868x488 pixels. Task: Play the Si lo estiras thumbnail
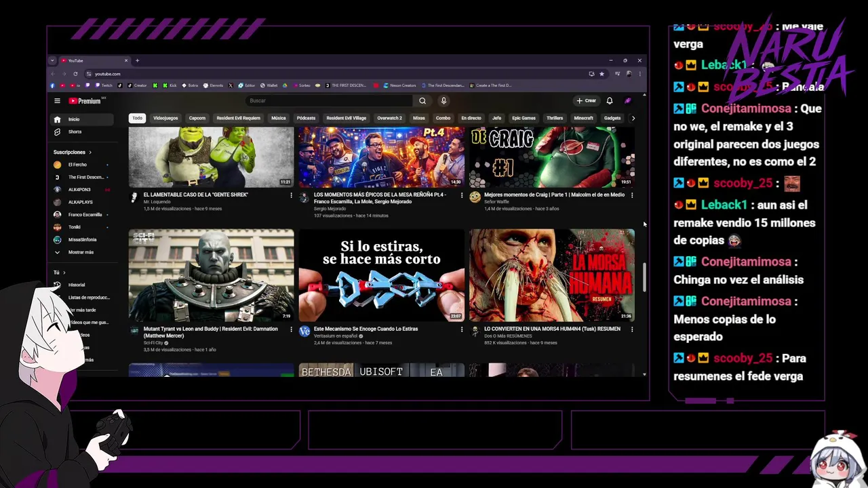(382, 275)
